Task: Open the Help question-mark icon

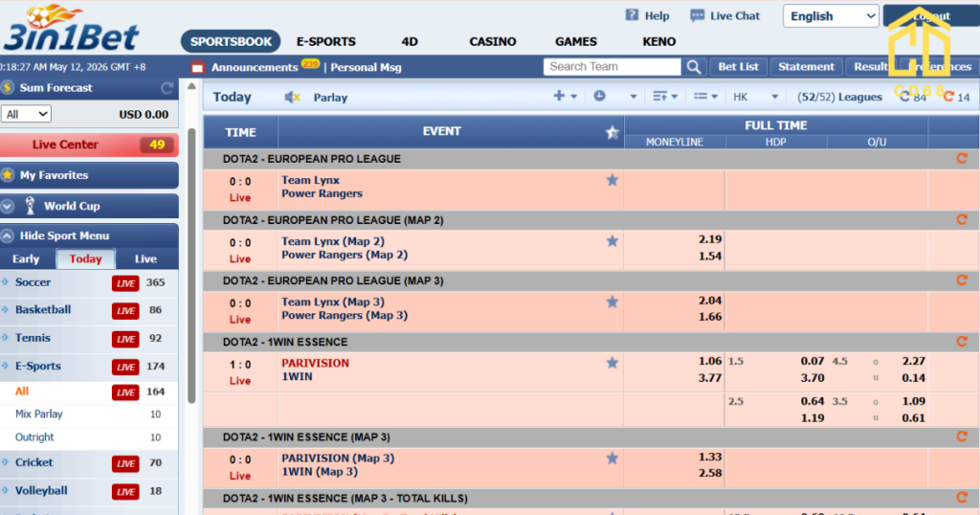Action: (632, 15)
